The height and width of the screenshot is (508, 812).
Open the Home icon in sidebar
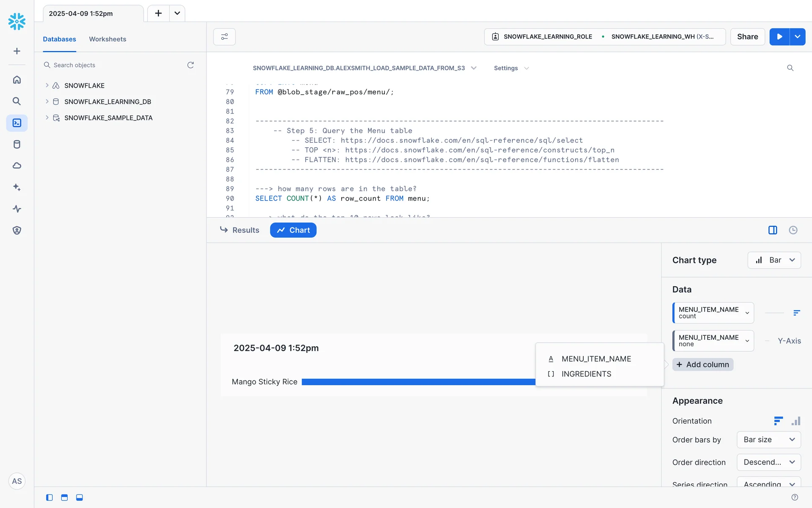[x=17, y=80]
